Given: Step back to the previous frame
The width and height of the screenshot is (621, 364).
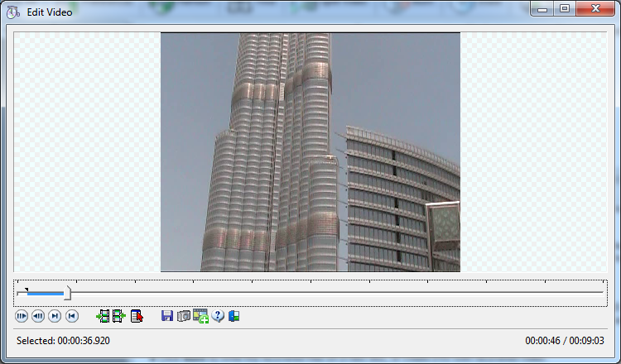Looking at the screenshot, I should point(38,316).
